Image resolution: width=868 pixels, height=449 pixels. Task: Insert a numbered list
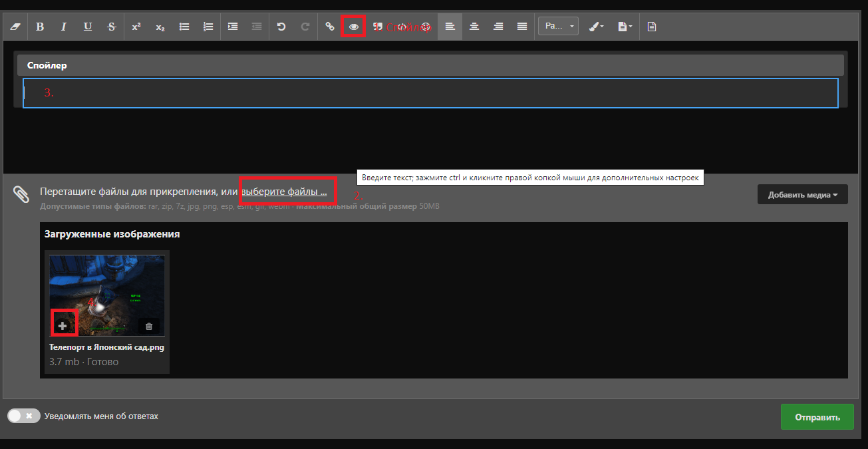208,27
